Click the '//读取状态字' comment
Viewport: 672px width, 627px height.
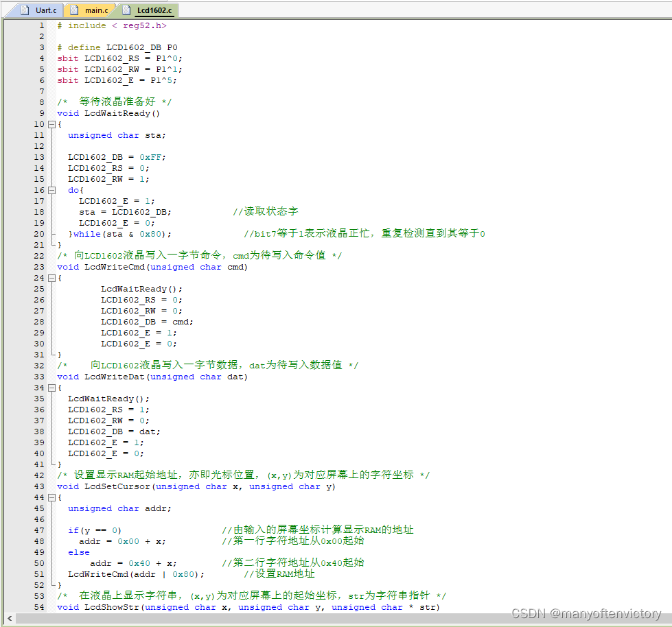coord(265,211)
